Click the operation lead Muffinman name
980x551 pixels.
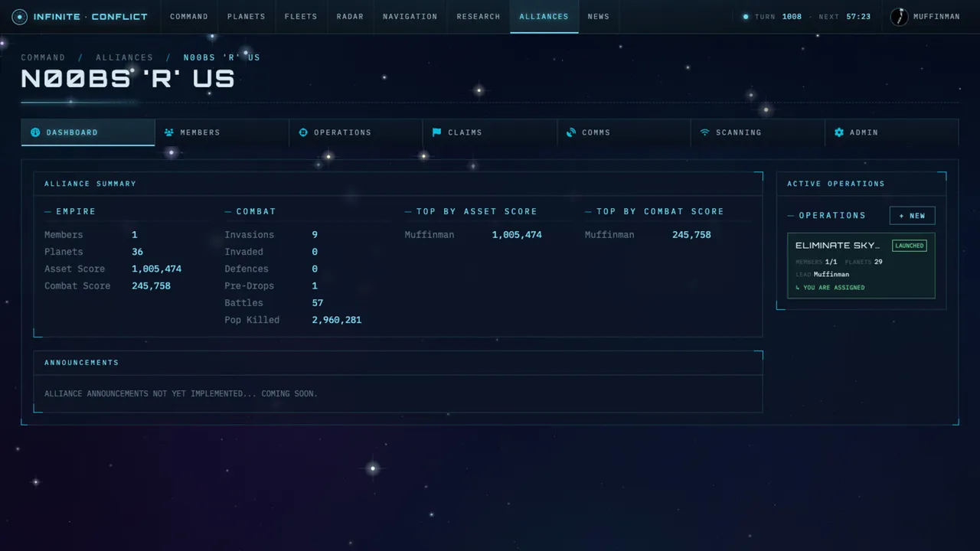click(x=831, y=274)
